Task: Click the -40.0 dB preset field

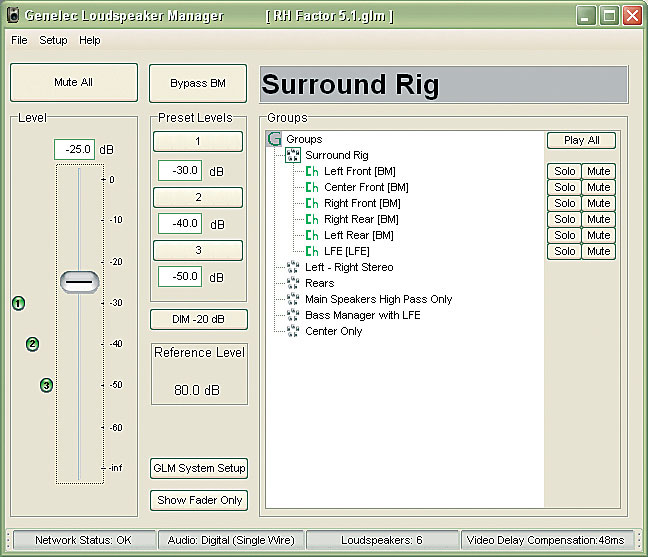Action: (180, 224)
